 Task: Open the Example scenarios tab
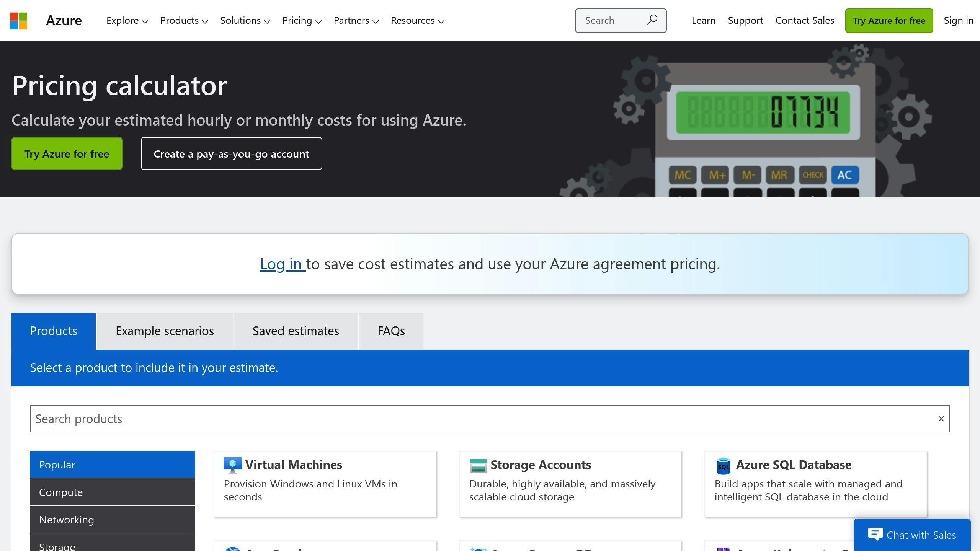[x=164, y=330]
